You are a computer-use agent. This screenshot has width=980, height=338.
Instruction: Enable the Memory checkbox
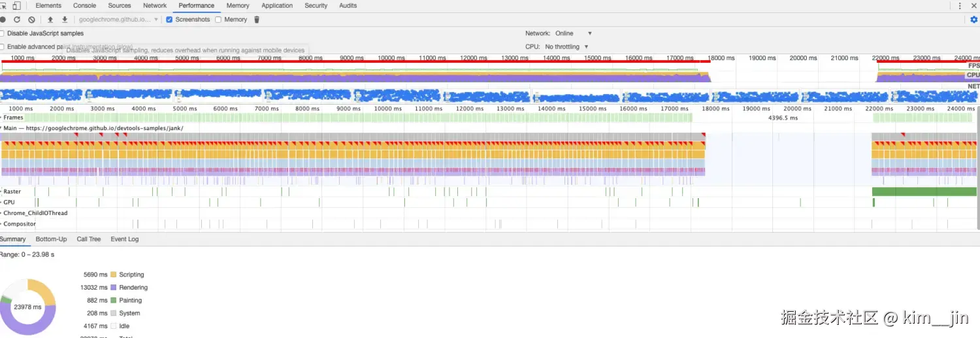click(x=219, y=20)
